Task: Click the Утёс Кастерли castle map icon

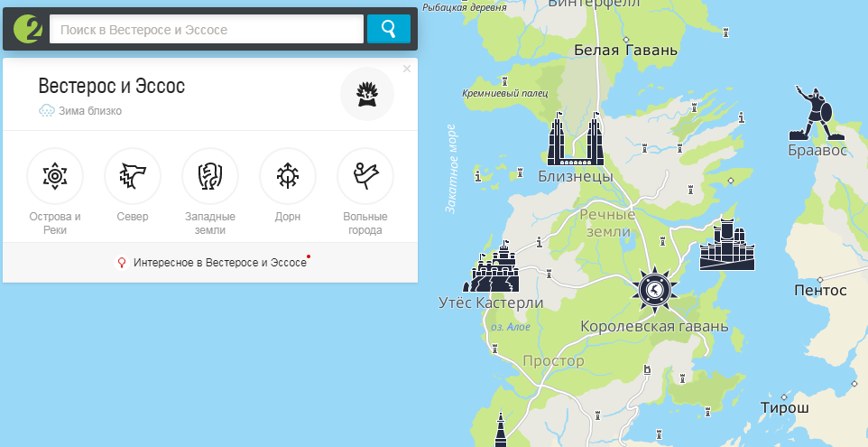Action: pos(492,267)
